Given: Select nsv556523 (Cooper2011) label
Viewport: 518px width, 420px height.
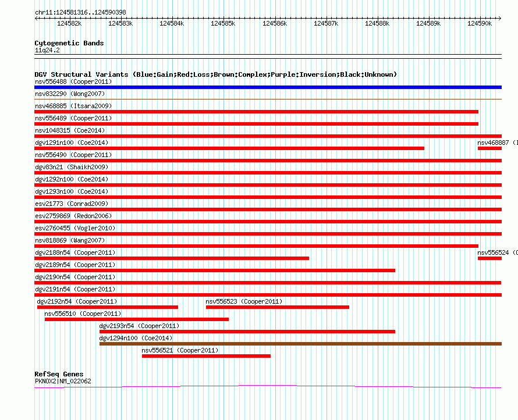Looking at the screenshot, I should 244,301.
